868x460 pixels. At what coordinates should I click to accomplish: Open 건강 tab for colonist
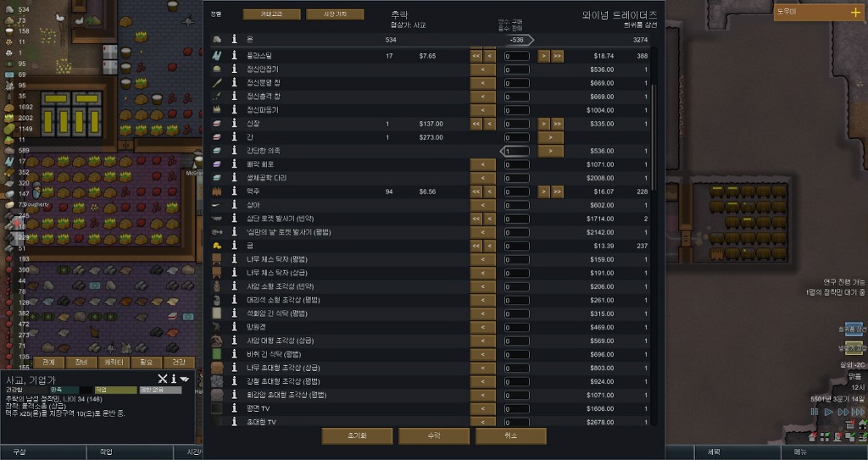pyautogui.click(x=179, y=363)
